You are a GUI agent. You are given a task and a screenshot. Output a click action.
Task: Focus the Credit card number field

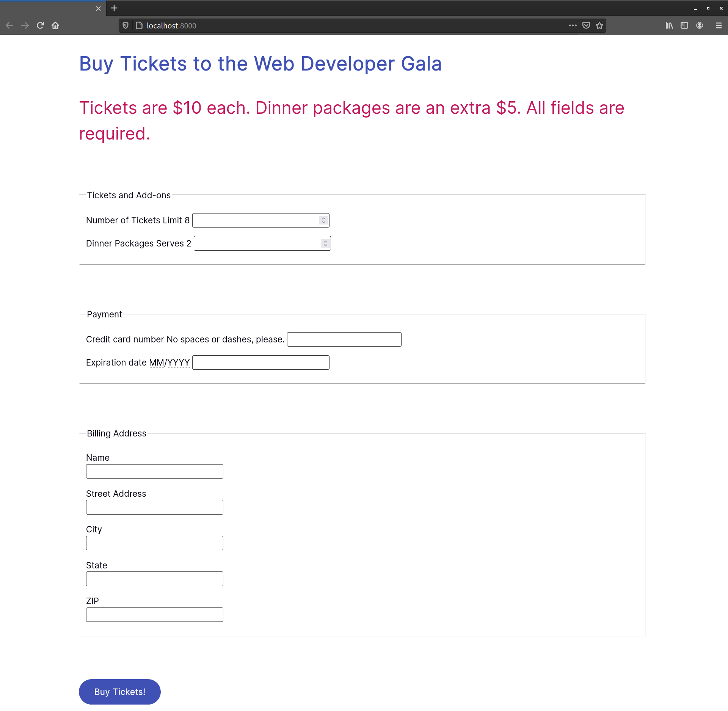344,339
